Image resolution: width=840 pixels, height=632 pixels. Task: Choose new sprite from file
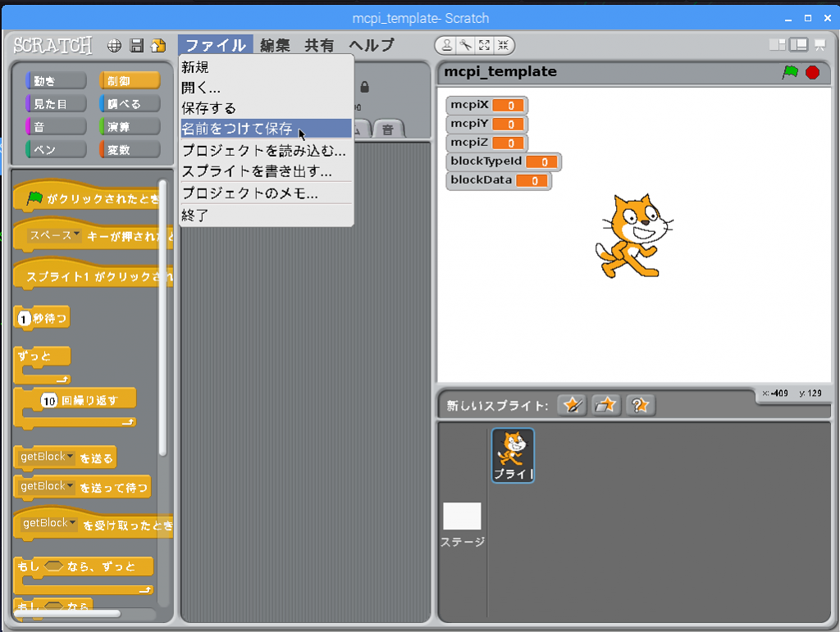[x=606, y=405]
